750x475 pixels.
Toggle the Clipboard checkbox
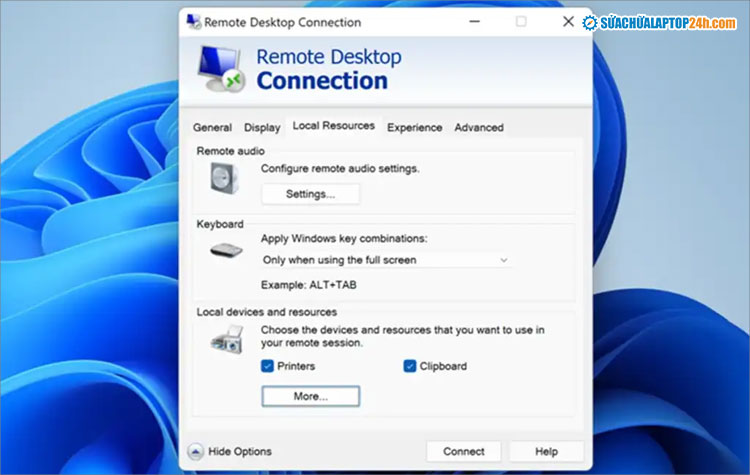pos(410,366)
